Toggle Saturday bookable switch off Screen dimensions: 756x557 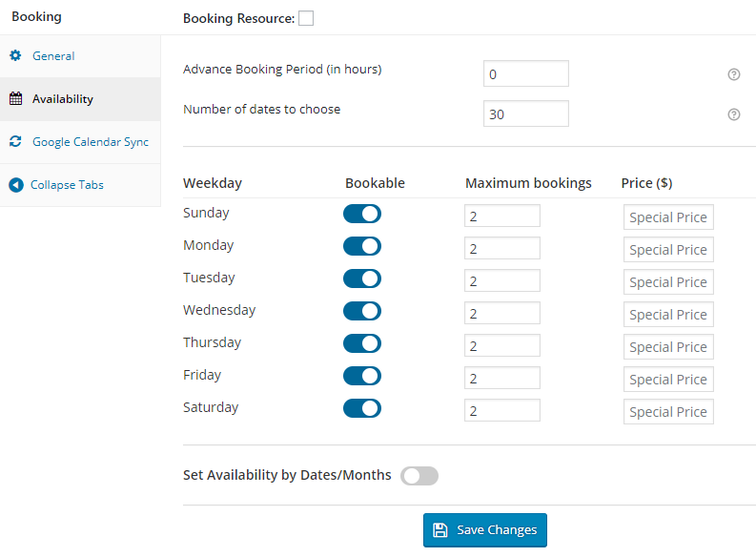tap(362, 408)
